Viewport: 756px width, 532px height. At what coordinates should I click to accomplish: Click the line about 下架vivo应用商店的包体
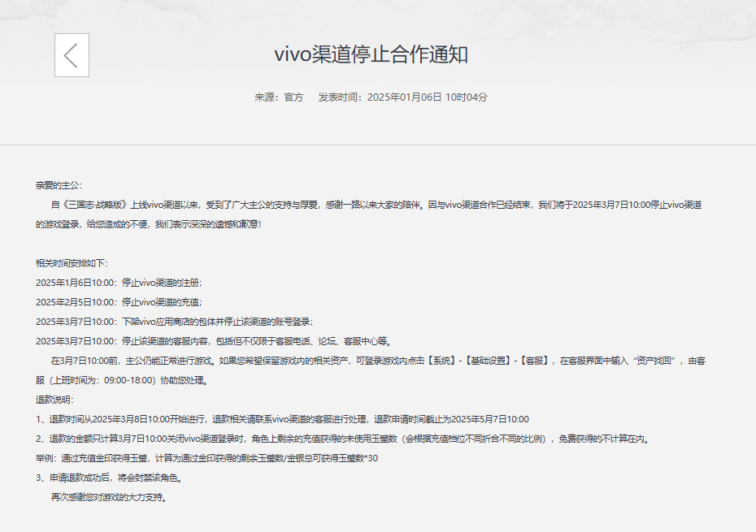click(x=174, y=322)
